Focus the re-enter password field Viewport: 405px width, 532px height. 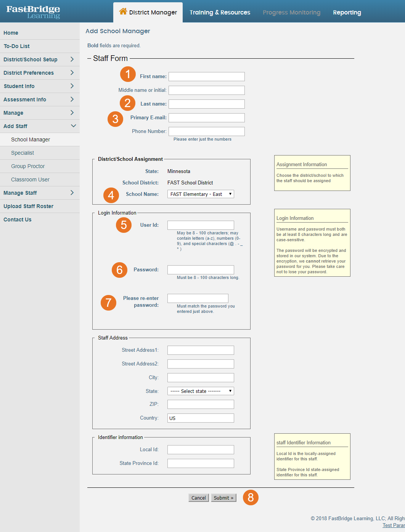coord(198,298)
